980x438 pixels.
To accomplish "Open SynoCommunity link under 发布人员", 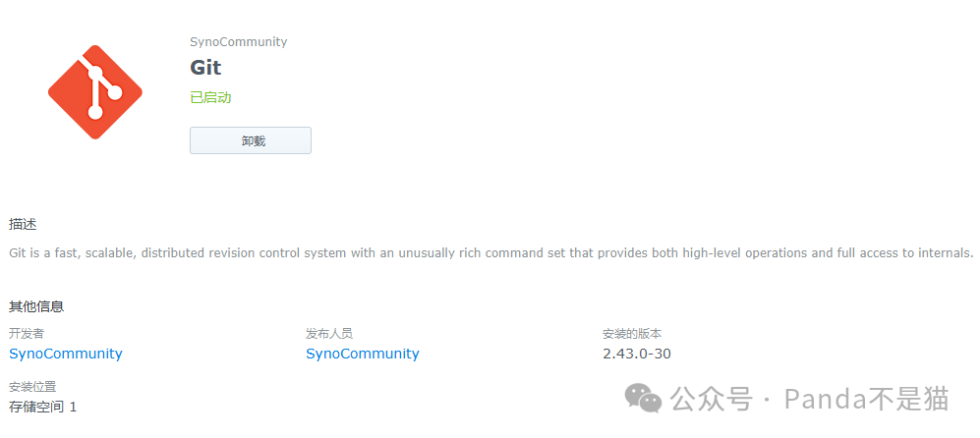I will [x=363, y=354].
